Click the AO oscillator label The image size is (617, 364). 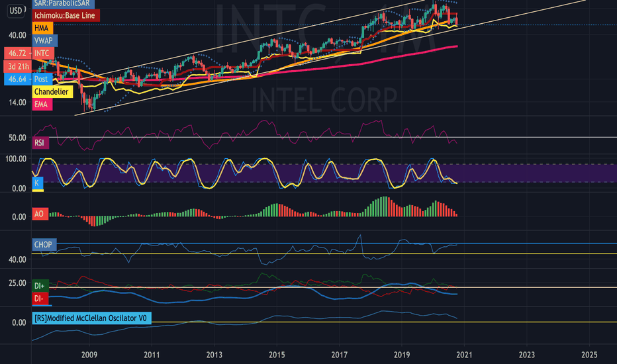click(39, 214)
